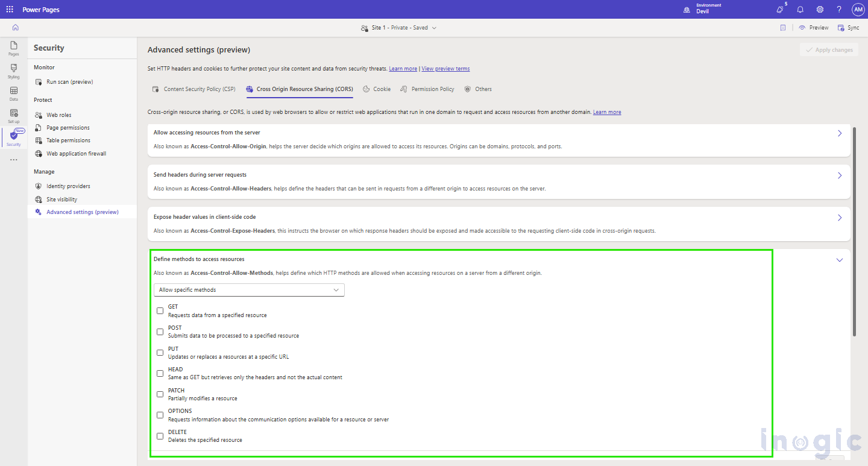
Task: Open the app launcher waffle icon
Action: point(10,10)
